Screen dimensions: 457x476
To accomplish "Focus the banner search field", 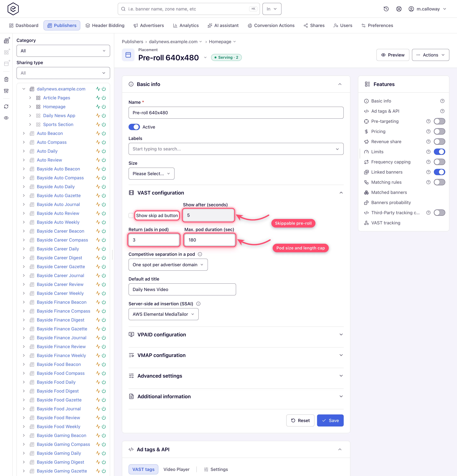I will (x=189, y=9).
